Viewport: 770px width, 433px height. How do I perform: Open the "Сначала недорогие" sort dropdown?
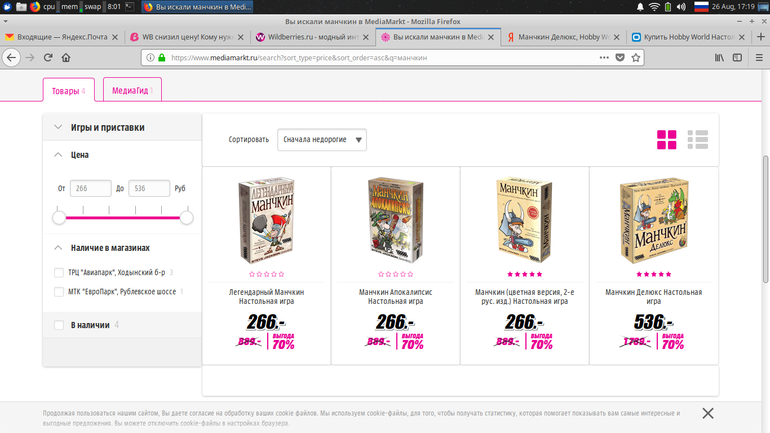(322, 139)
